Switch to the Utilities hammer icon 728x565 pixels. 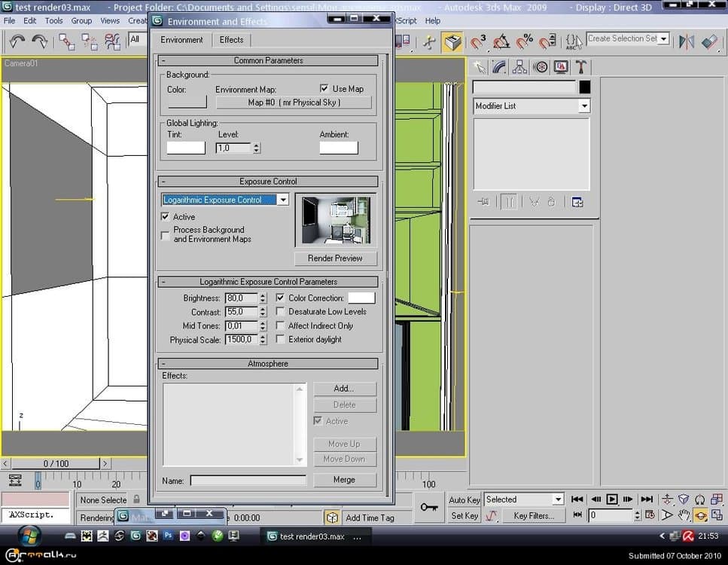582,67
